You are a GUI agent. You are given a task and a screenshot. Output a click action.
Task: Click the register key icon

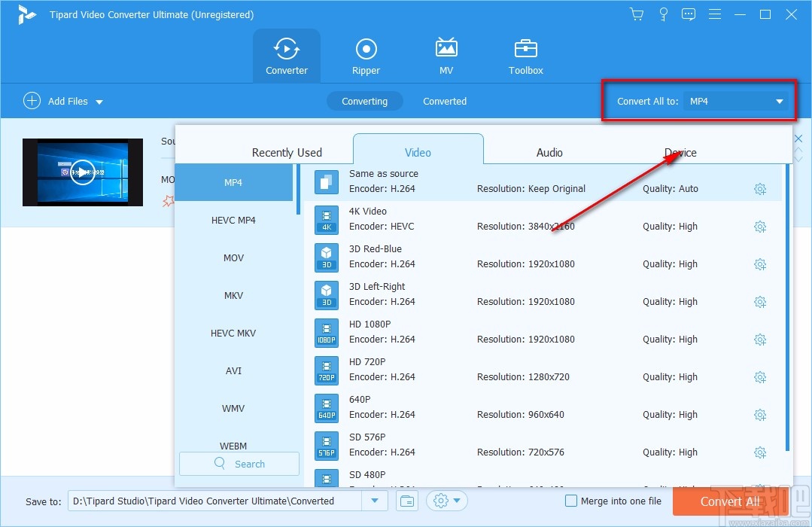663,14
